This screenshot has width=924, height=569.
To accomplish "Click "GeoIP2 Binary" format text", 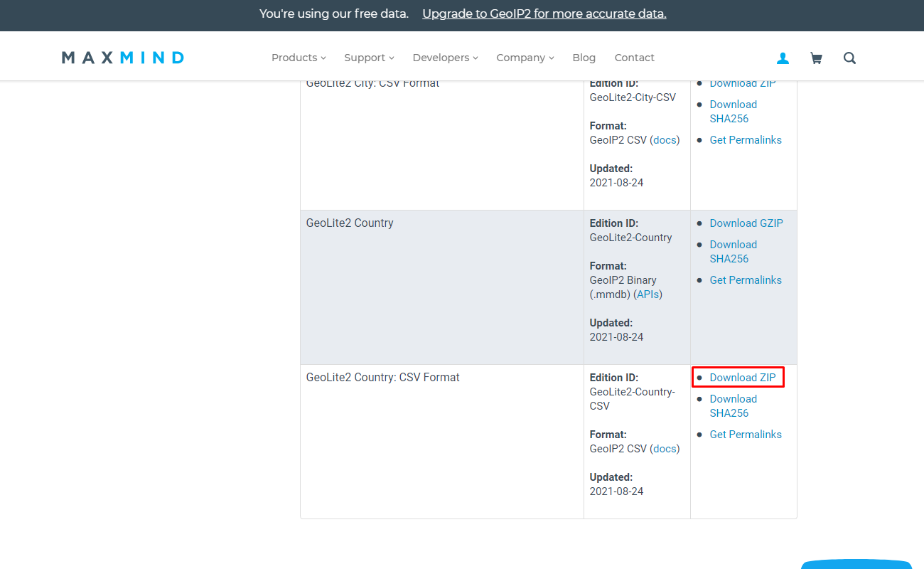I will click(623, 280).
